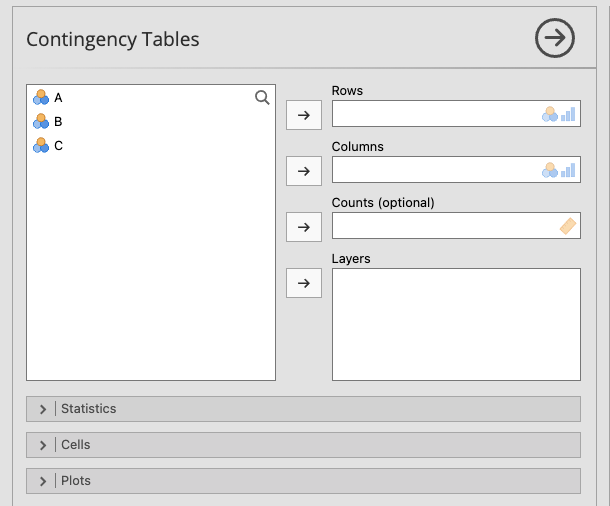Move variable to Rows with arrow button

(304, 115)
